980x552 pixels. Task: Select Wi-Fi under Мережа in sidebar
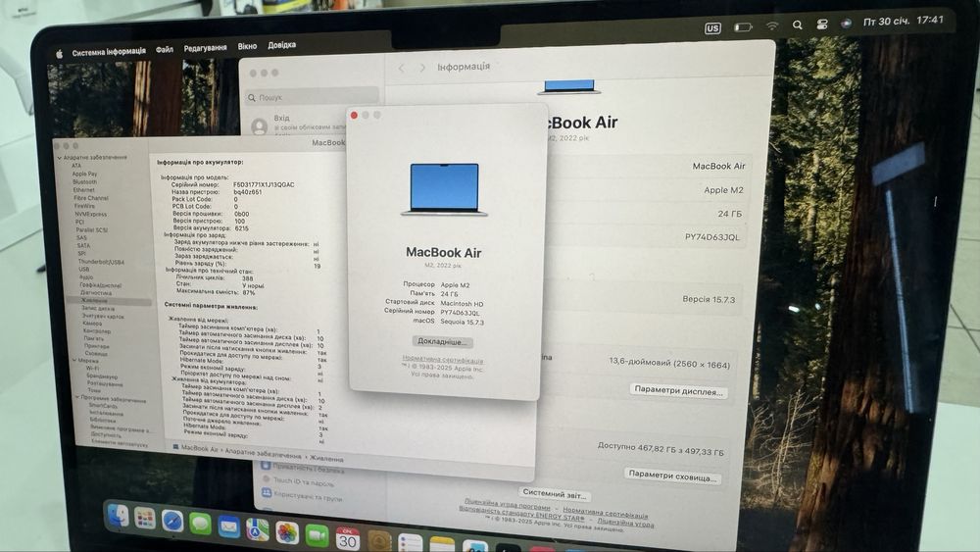pyautogui.click(x=92, y=369)
